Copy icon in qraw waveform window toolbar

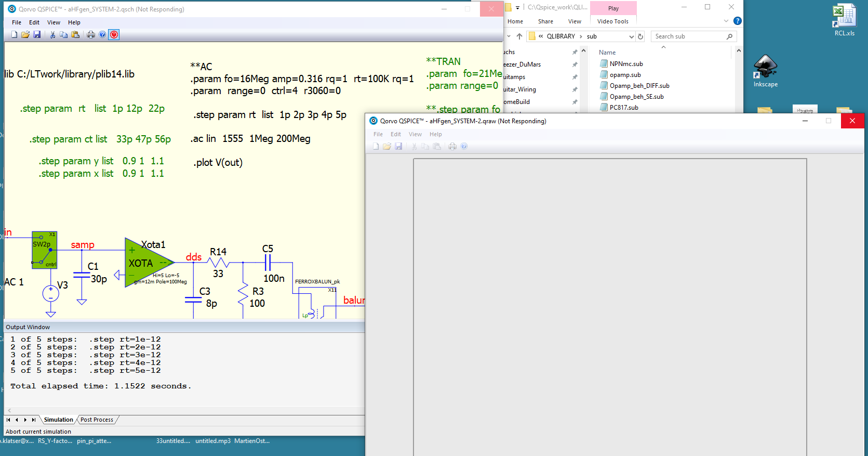coord(425,147)
